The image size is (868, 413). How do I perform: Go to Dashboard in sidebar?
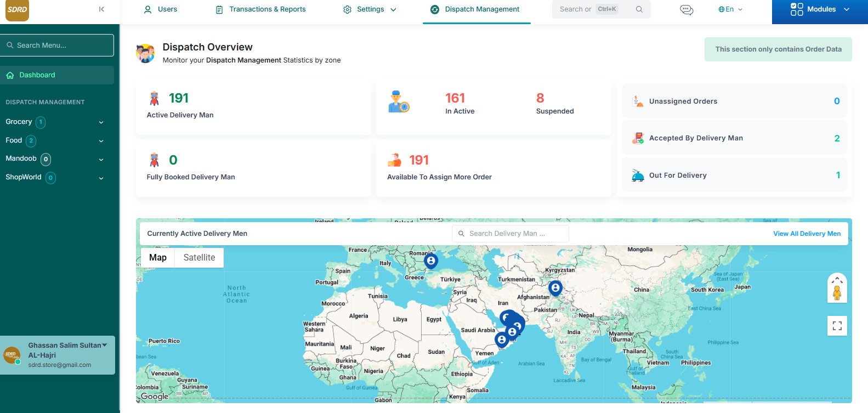coord(57,75)
